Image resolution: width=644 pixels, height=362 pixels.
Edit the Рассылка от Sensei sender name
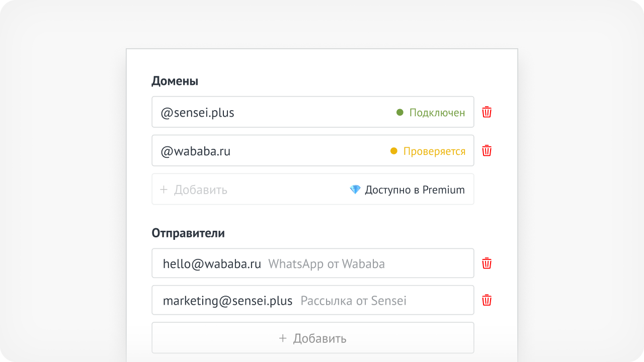(353, 301)
